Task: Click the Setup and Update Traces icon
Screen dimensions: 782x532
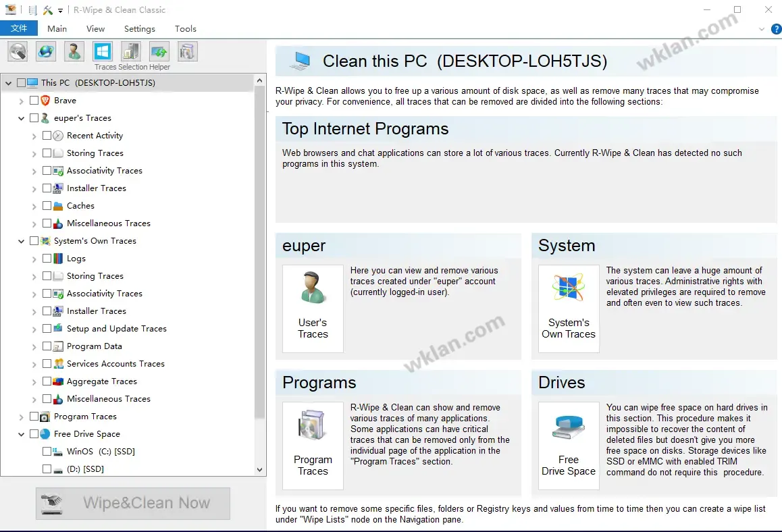Action: tap(58, 328)
